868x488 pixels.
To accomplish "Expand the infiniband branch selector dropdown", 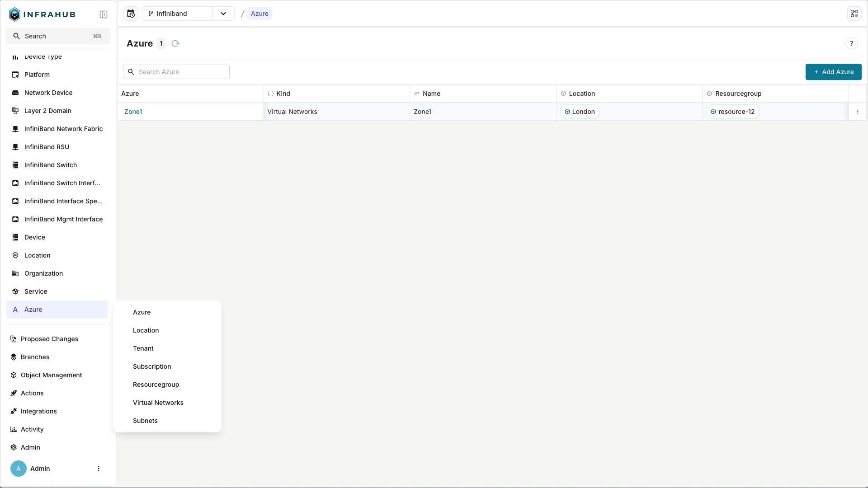I will coord(223,14).
